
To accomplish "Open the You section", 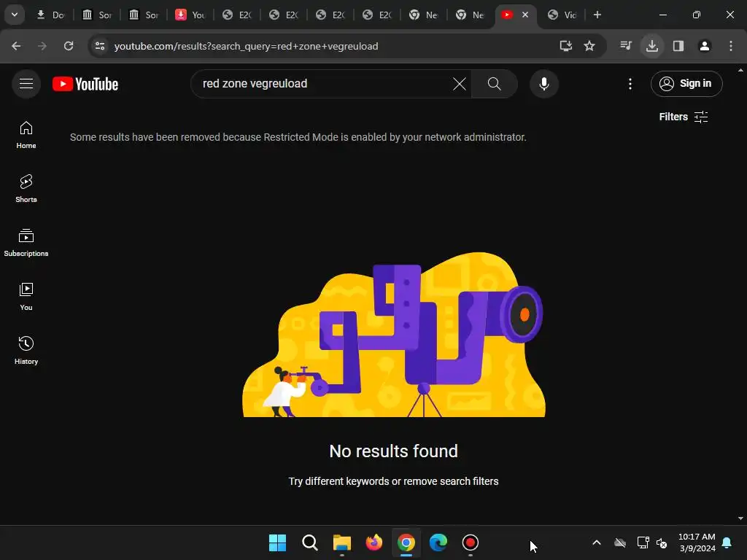I will [26, 297].
